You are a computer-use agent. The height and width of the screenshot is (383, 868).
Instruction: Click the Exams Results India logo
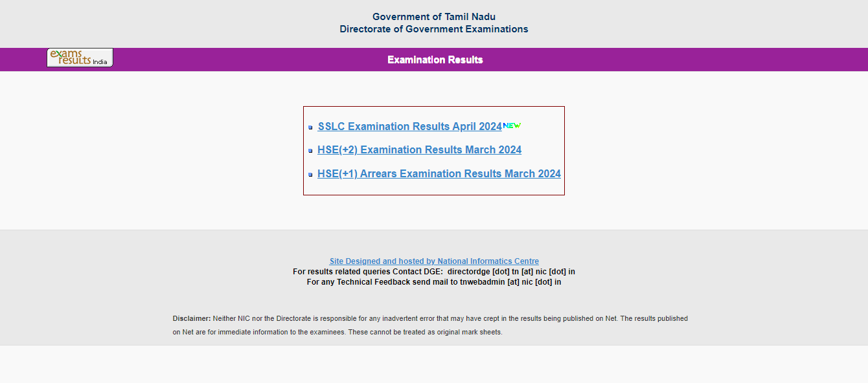click(x=80, y=58)
